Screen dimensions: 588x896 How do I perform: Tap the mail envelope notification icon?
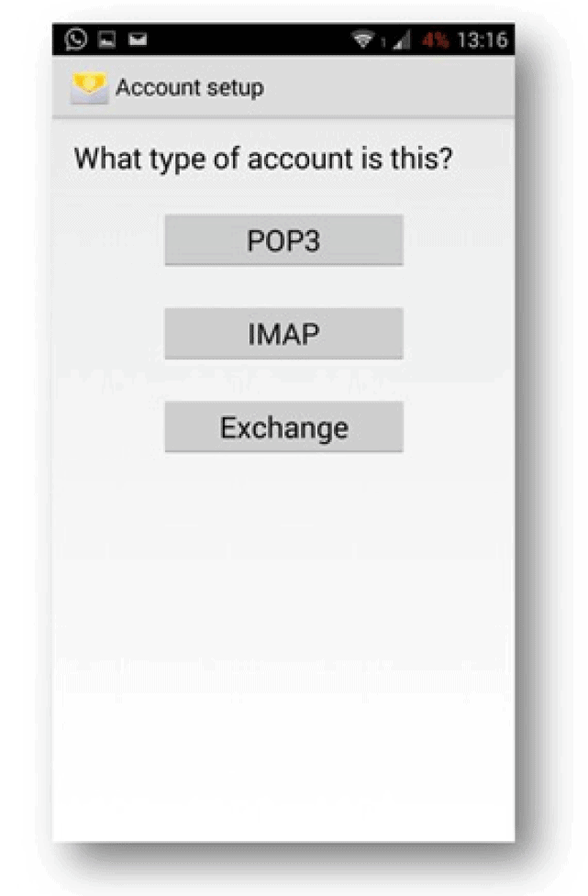pos(134,40)
